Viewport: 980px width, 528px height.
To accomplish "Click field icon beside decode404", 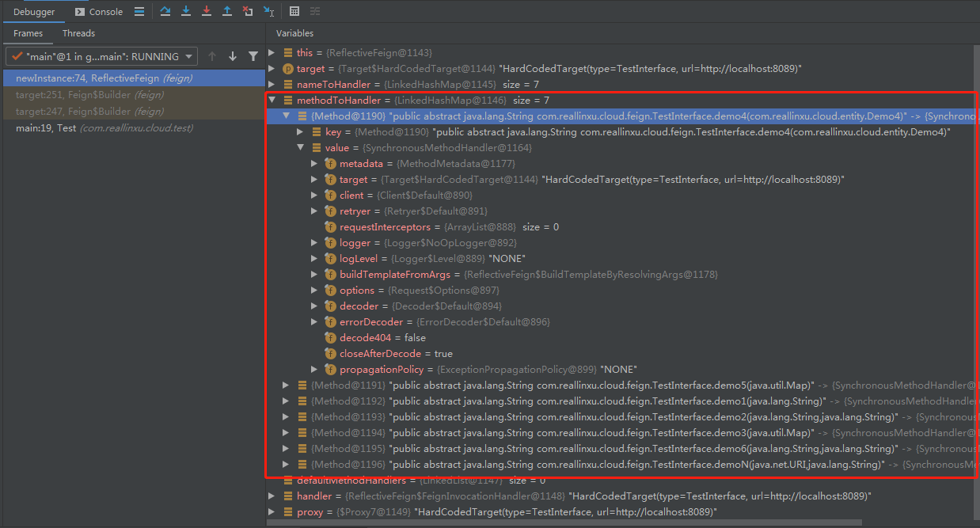I will [x=331, y=338].
